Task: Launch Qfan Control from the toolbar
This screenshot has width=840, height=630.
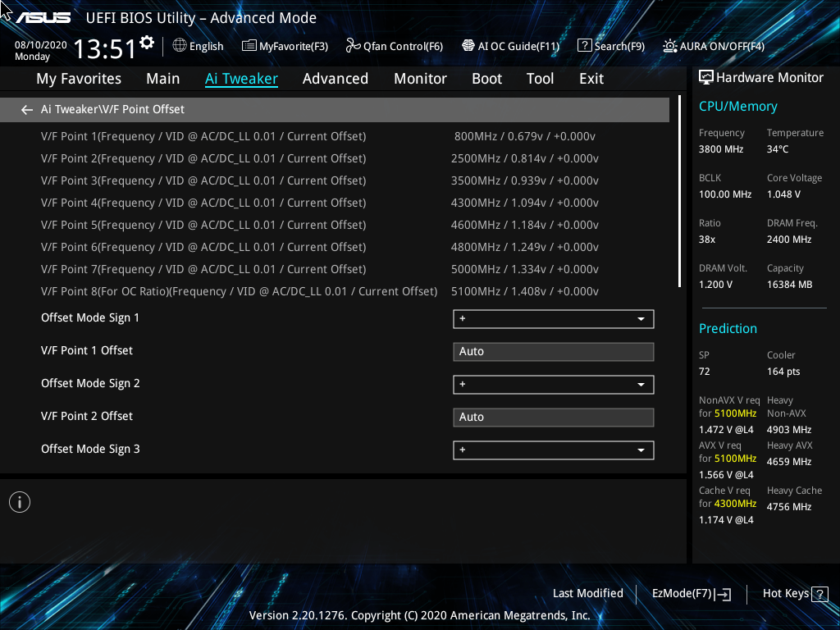Action: click(x=394, y=46)
